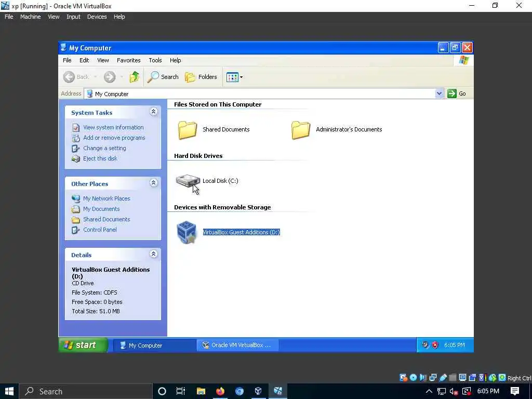Open Shared Documents link in Other Places

107,219
